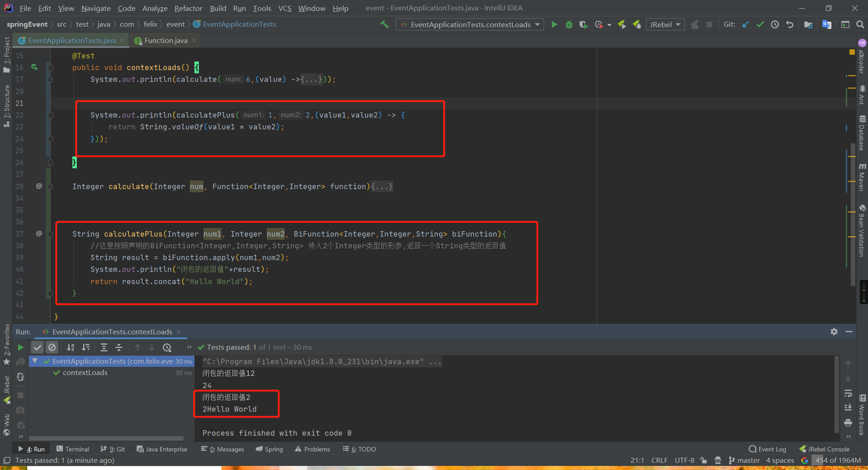
Task: Toggle auto-test rerun icon in Run sidebar
Action: (20, 377)
